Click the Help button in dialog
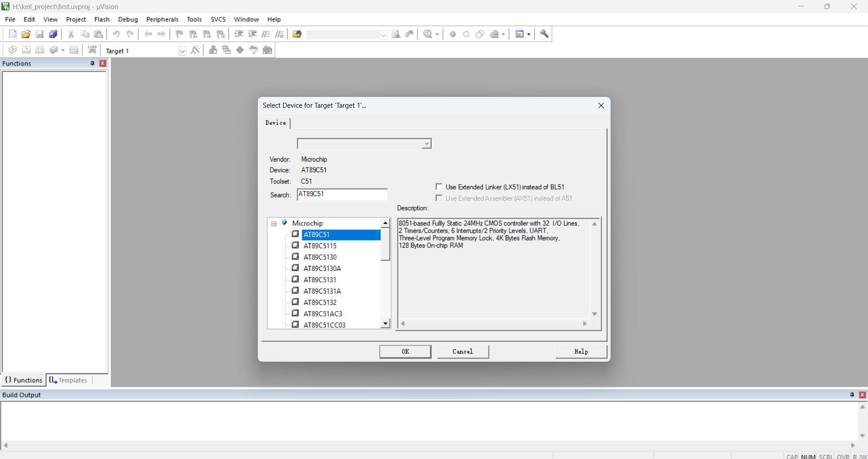The height and width of the screenshot is (459, 868). (581, 352)
